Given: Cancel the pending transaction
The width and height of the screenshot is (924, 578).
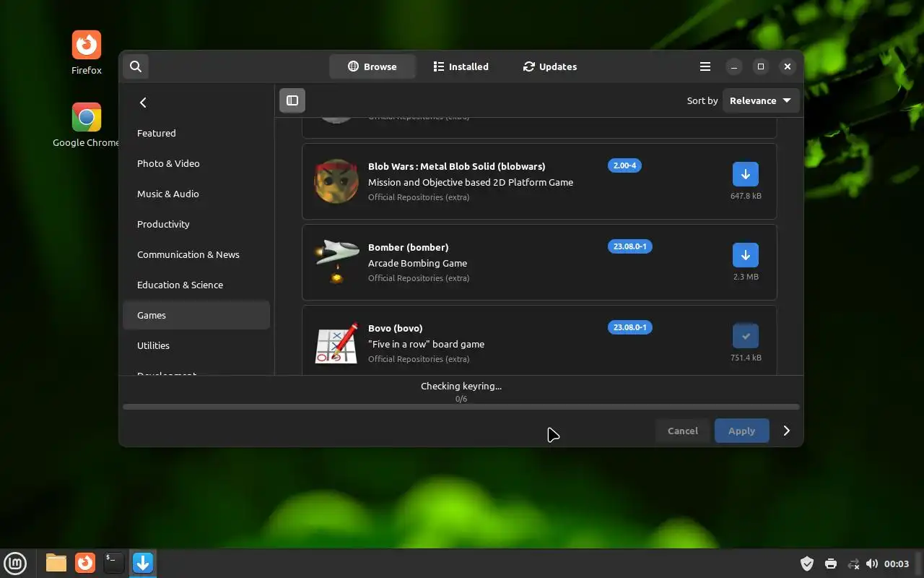Looking at the screenshot, I should (683, 431).
